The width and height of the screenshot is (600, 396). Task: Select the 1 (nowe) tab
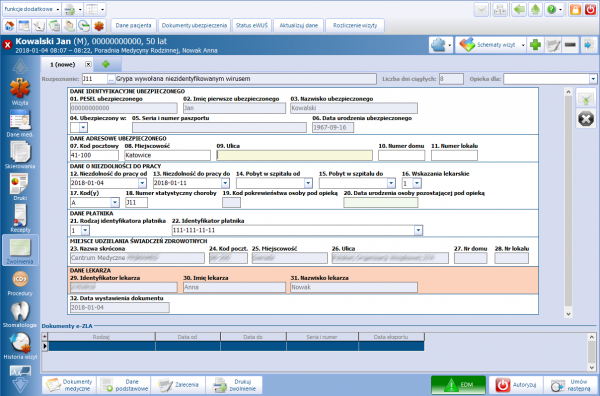[x=63, y=65]
